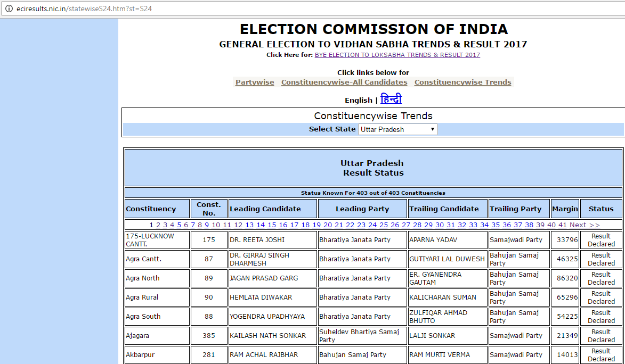
Task: Jump to results page 10
Action: point(215,225)
